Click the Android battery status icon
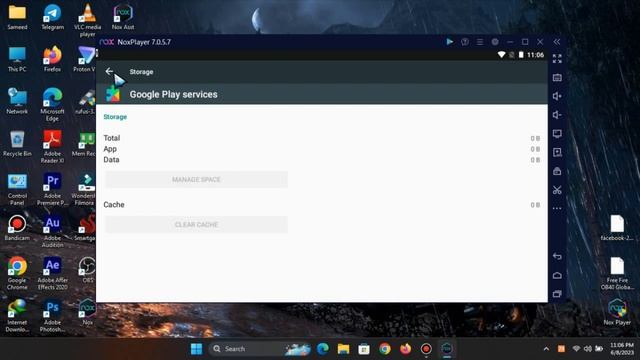This screenshot has height=360, width=640. tap(521, 55)
